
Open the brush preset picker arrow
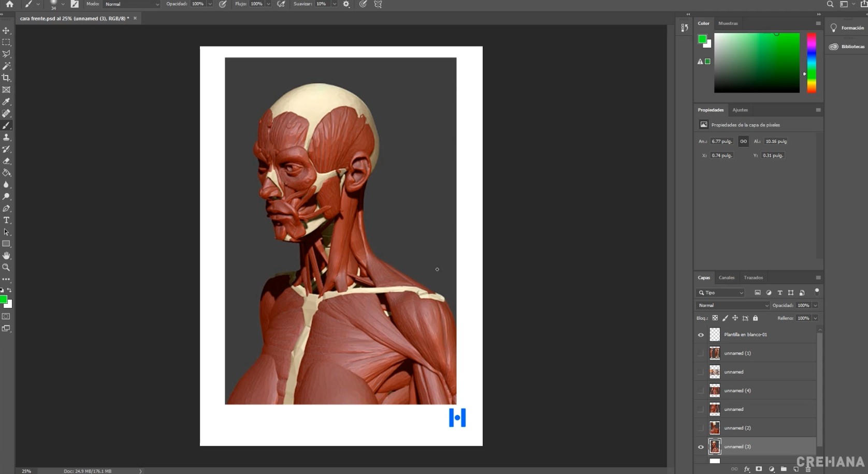coord(63,4)
